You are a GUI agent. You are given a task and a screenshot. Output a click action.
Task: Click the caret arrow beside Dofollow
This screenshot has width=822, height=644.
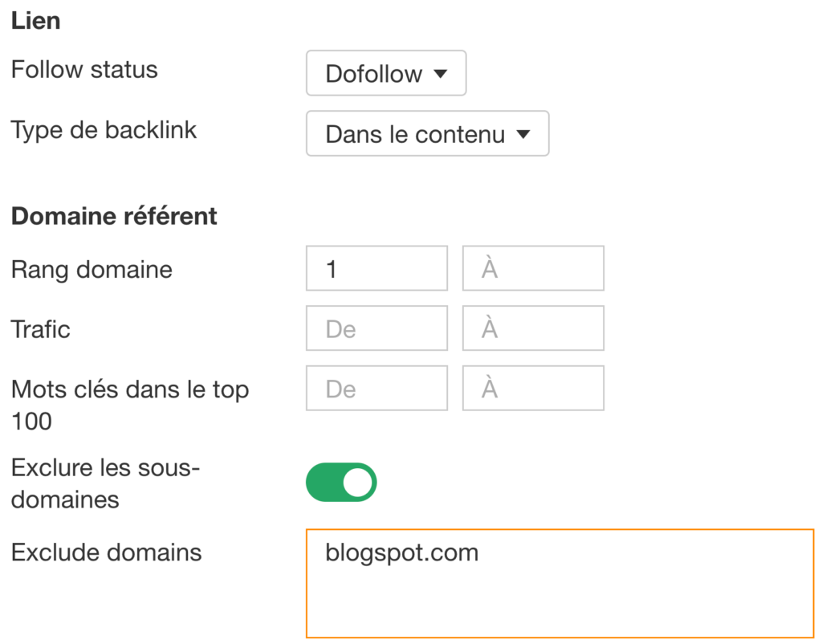tap(441, 74)
